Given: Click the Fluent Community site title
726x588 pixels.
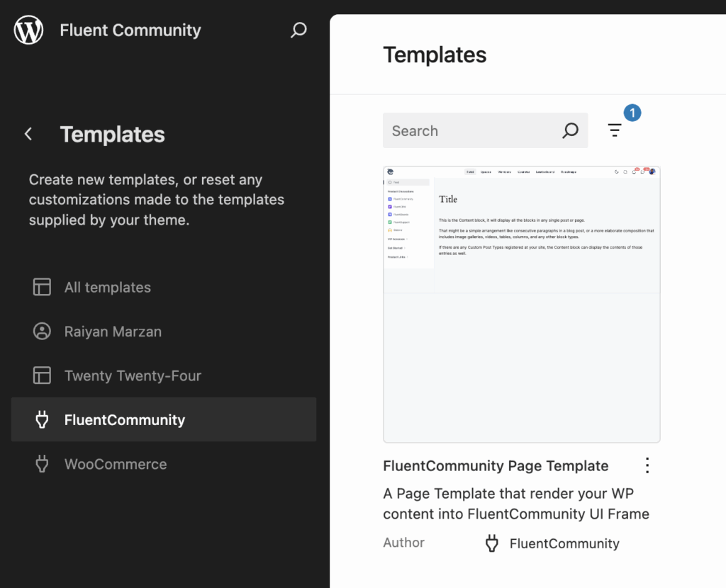Looking at the screenshot, I should 130,30.
